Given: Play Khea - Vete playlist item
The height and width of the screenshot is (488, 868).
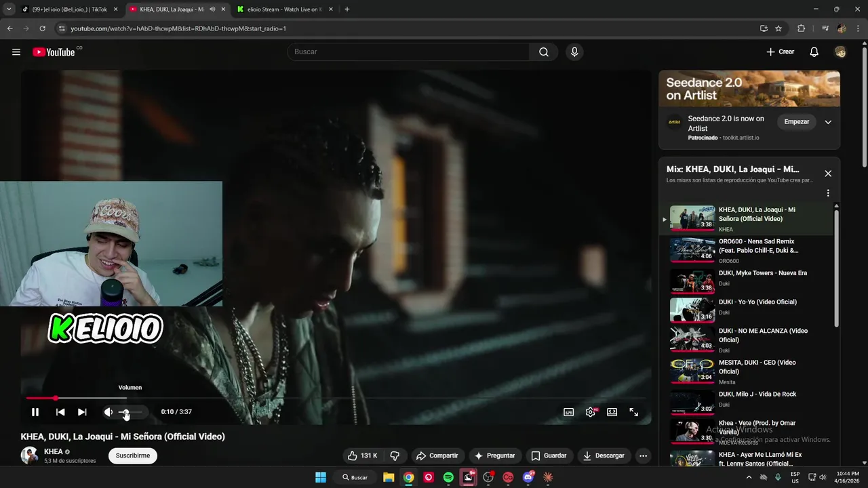Looking at the screenshot, I should point(748,431).
